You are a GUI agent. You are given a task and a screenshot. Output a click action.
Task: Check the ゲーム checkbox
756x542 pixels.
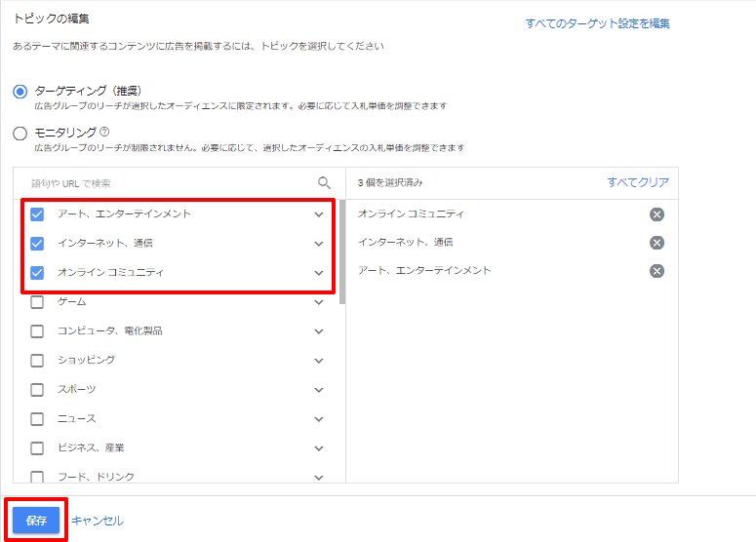pyautogui.click(x=37, y=302)
